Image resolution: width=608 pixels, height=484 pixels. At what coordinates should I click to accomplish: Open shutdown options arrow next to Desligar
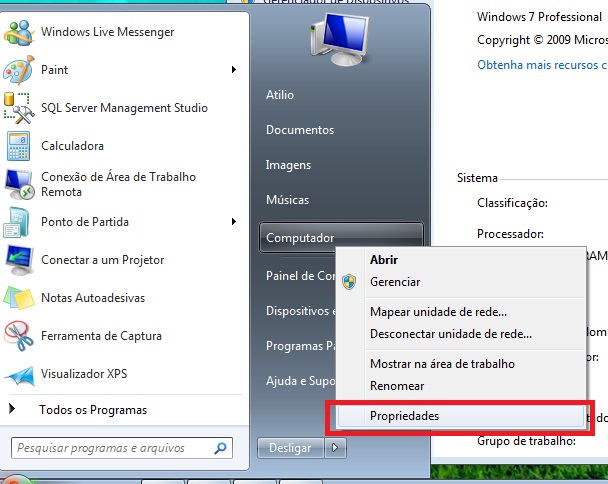tap(335, 448)
